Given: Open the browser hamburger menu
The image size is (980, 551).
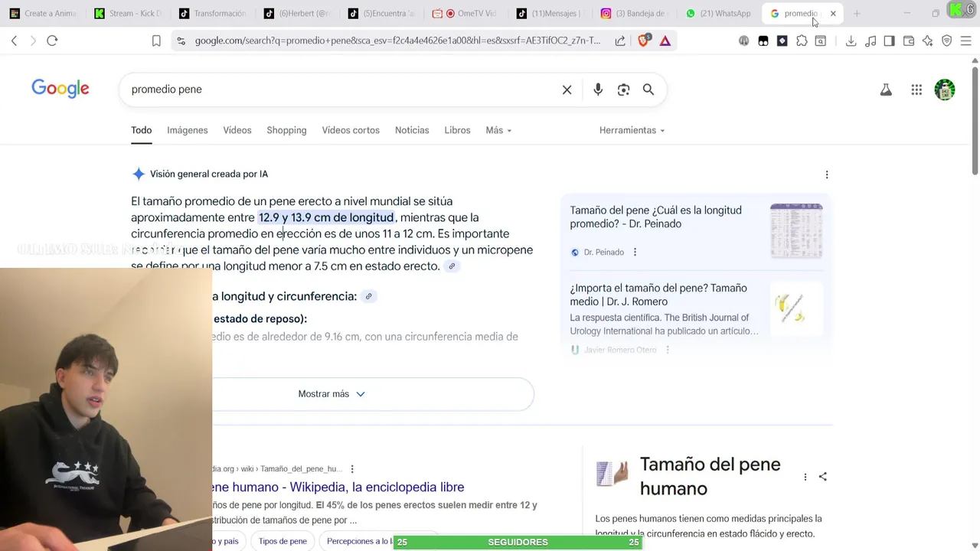Looking at the screenshot, I should point(965,41).
